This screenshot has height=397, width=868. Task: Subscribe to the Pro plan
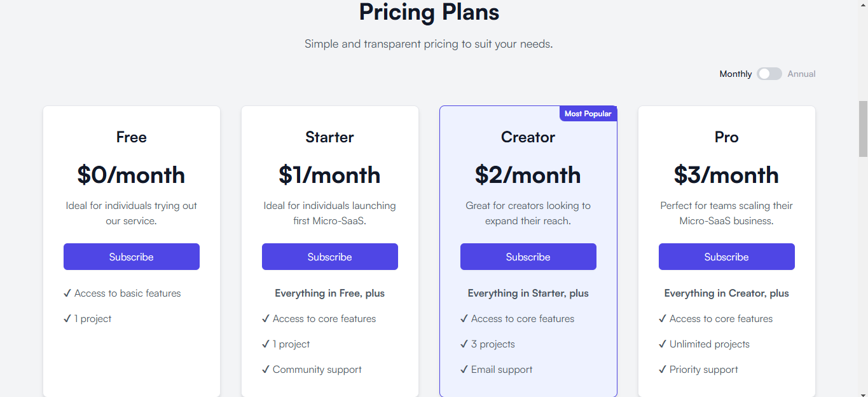point(727,257)
